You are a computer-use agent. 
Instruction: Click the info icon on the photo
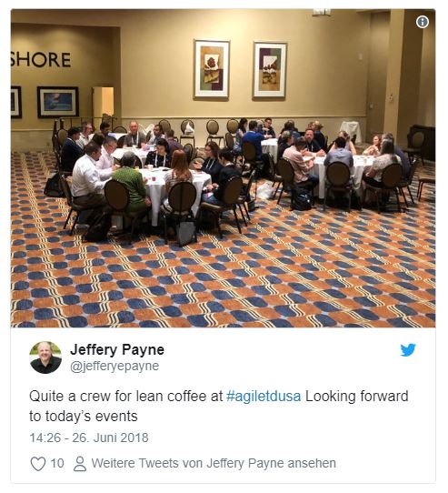coord(423,22)
